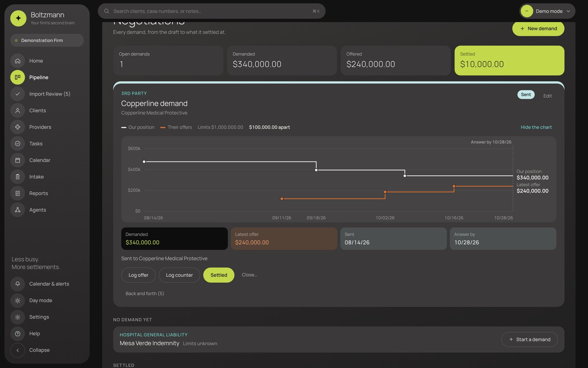The width and height of the screenshot is (588, 368).
Task: Switch to Day mode sun icon
Action: pos(18,301)
